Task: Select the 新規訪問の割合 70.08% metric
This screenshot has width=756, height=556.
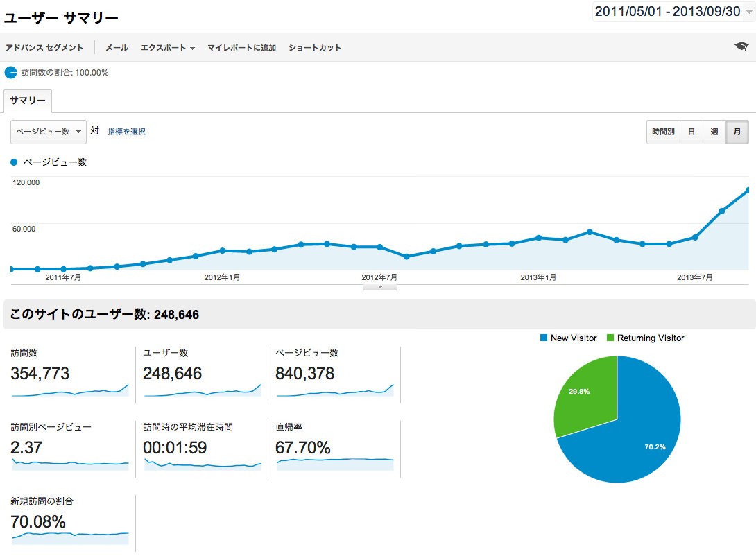Action: [x=70, y=523]
